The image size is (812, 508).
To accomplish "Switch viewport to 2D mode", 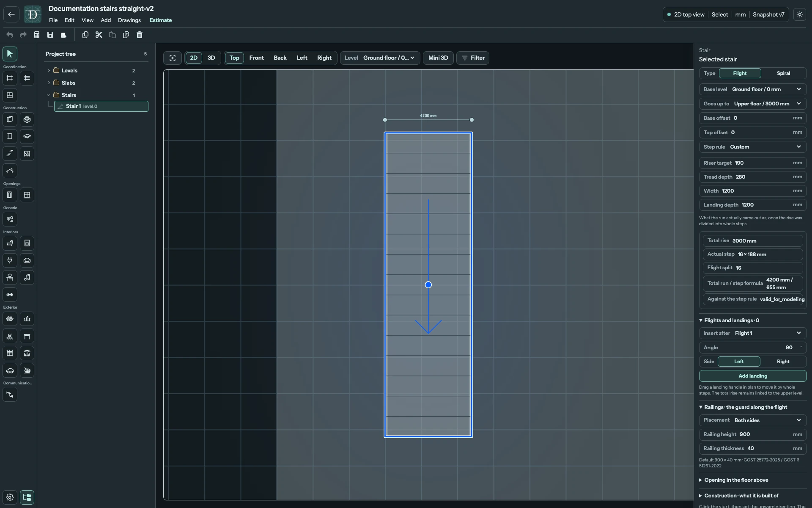I will [x=194, y=58].
